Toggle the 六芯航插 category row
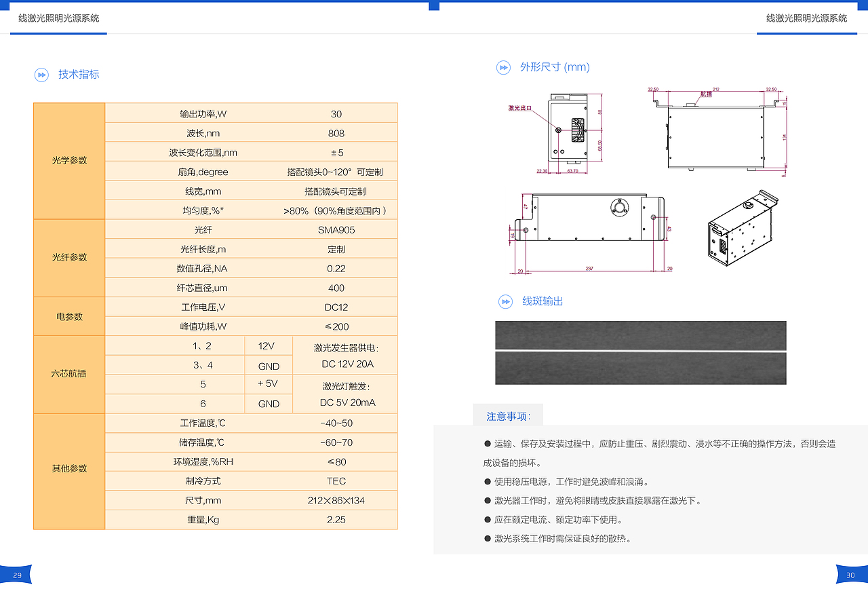This screenshot has width=868, height=589. [x=68, y=374]
